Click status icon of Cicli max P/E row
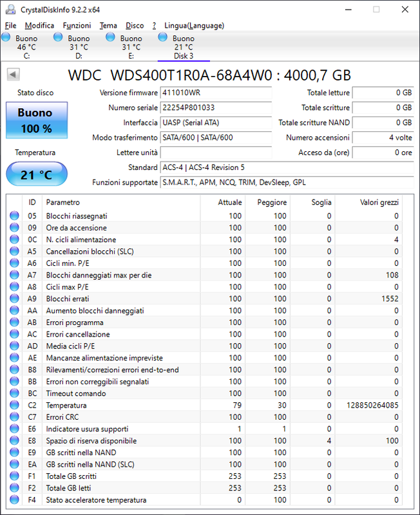Screen dimensions: 420x515 14,286
